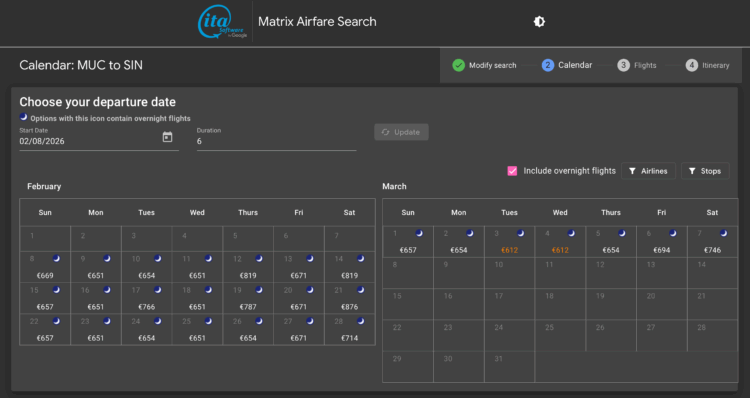Viewport: 750px width, 398px height.
Task: Select the Calendar step label
Action: tap(575, 65)
